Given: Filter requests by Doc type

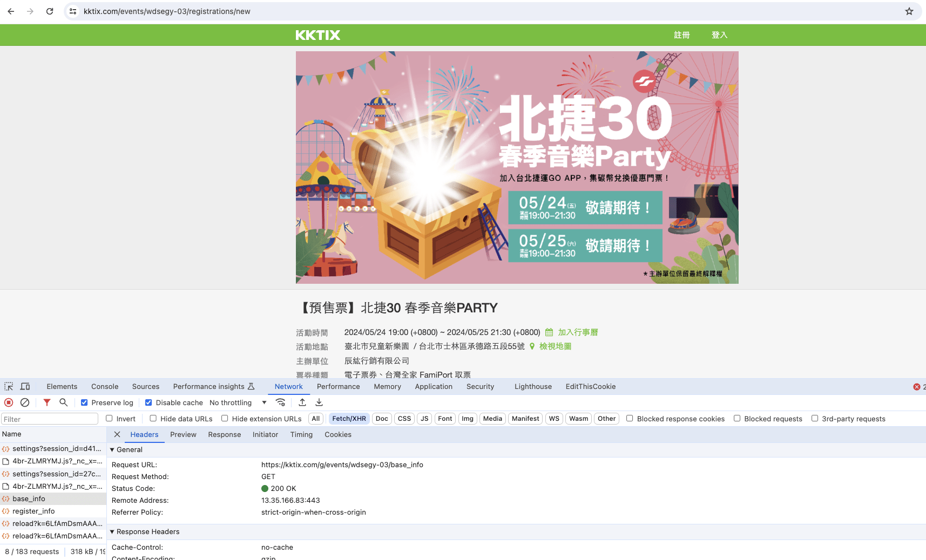Looking at the screenshot, I should tap(382, 419).
